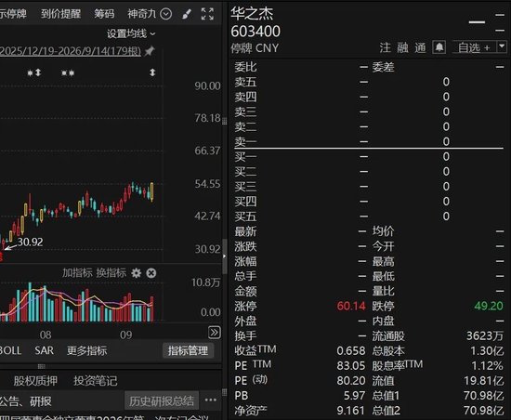Click the 委比 label
The height and width of the screenshot is (420, 511).
[x=245, y=67]
